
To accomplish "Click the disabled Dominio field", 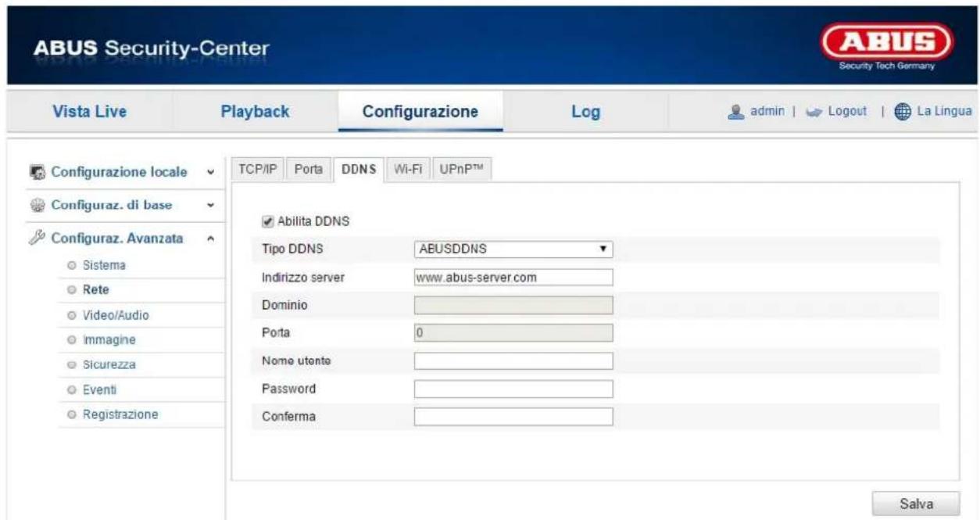I will point(513,305).
